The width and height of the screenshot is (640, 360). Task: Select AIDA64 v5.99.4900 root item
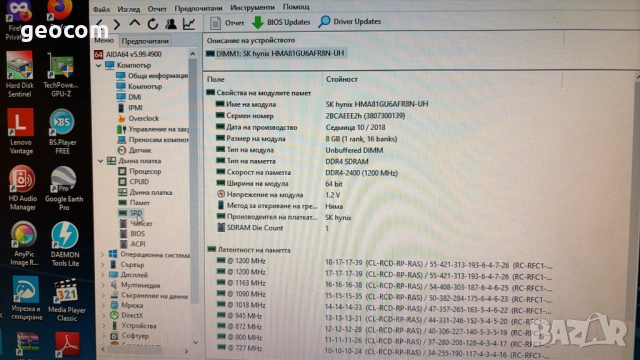coord(128,54)
